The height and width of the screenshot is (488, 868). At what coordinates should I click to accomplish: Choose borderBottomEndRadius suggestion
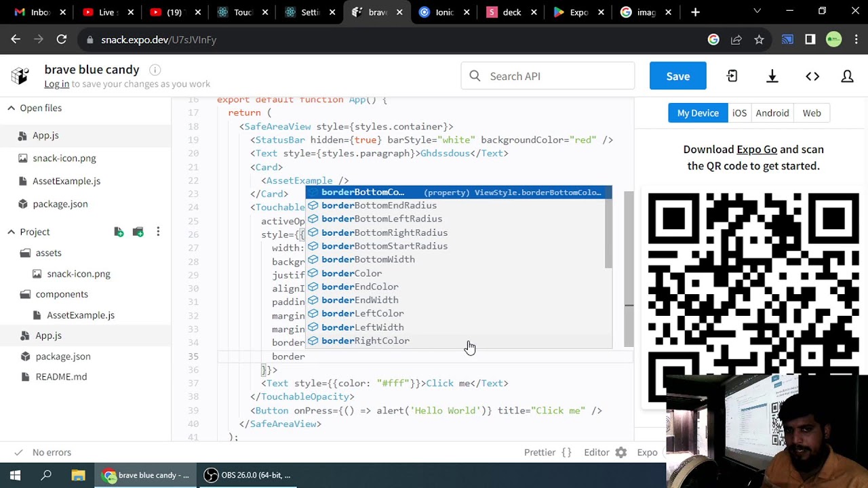coord(458,205)
